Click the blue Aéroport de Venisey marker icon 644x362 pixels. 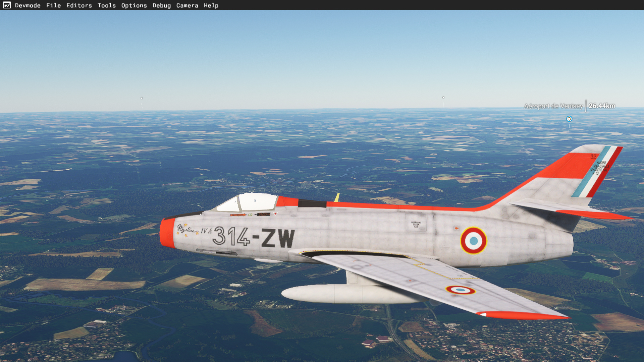[x=569, y=119]
